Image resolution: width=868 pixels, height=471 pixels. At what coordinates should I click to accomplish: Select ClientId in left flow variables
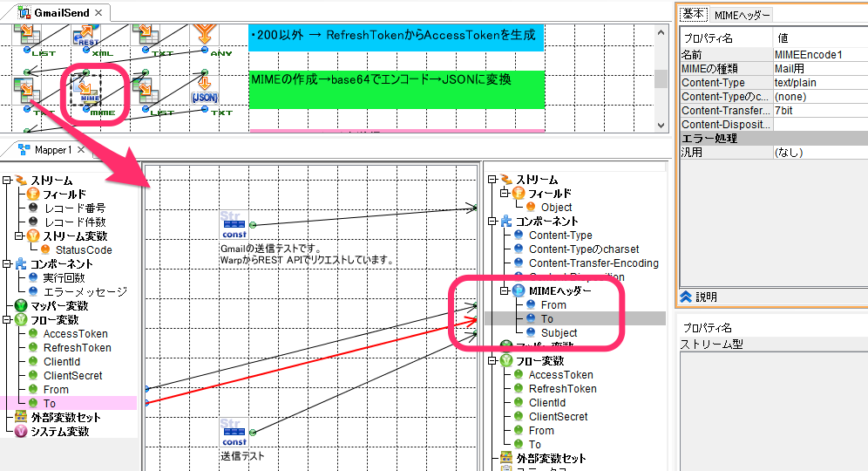(62, 361)
